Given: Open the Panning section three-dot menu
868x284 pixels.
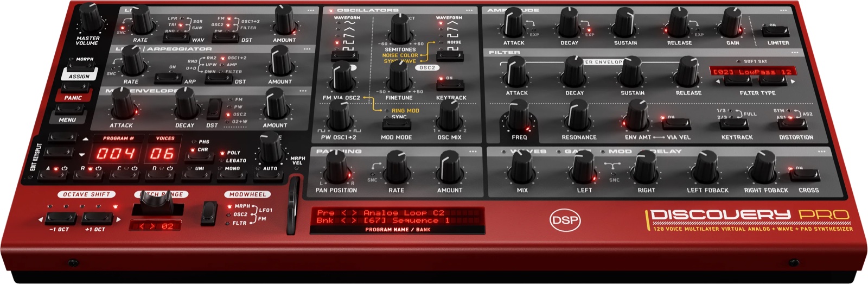Looking at the screenshot, I should click(x=473, y=152).
